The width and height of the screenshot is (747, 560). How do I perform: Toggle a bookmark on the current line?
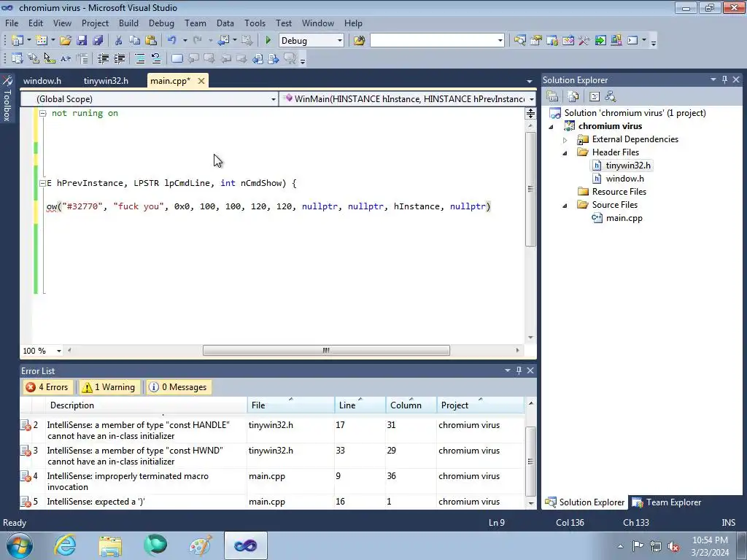click(177, 58)
